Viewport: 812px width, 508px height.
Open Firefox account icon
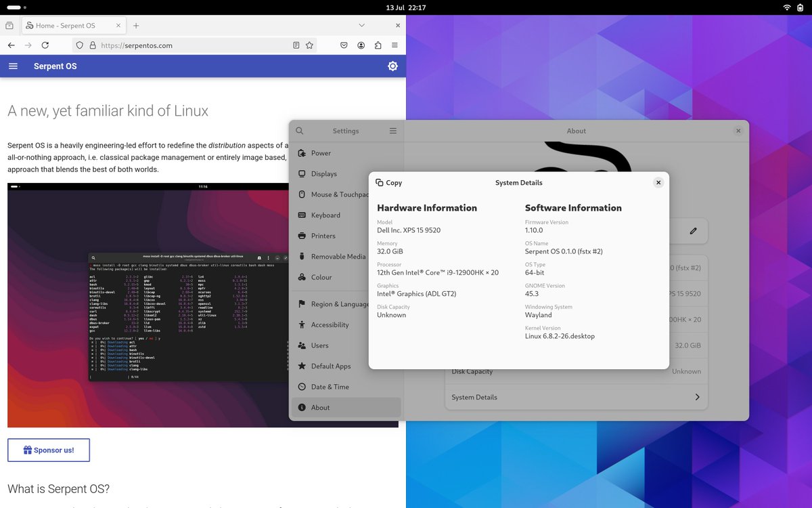(x=361, y=45)
